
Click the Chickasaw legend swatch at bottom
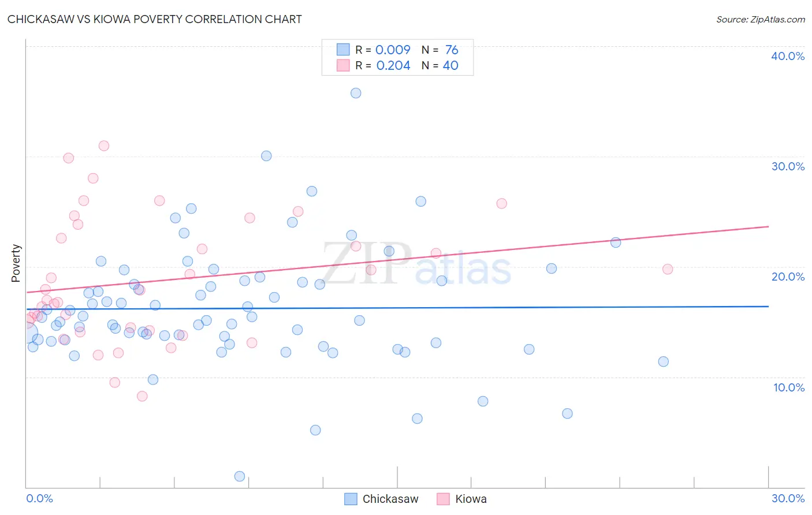coord(351,499)
